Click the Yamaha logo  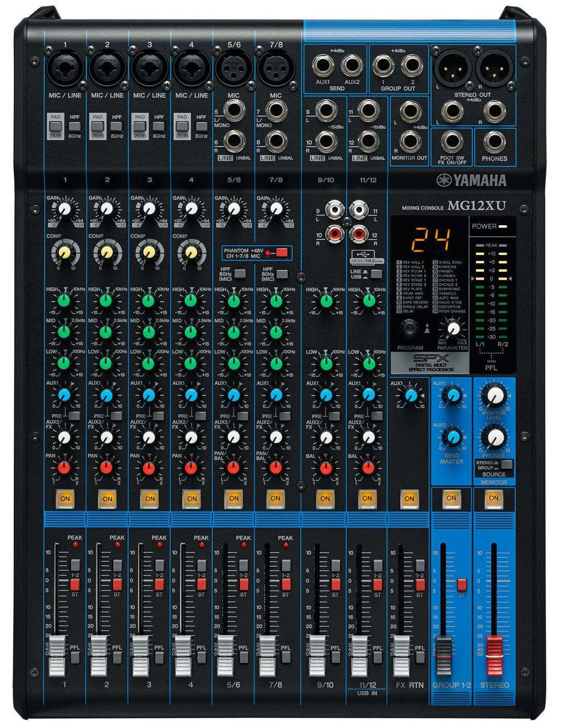point(471,180)
